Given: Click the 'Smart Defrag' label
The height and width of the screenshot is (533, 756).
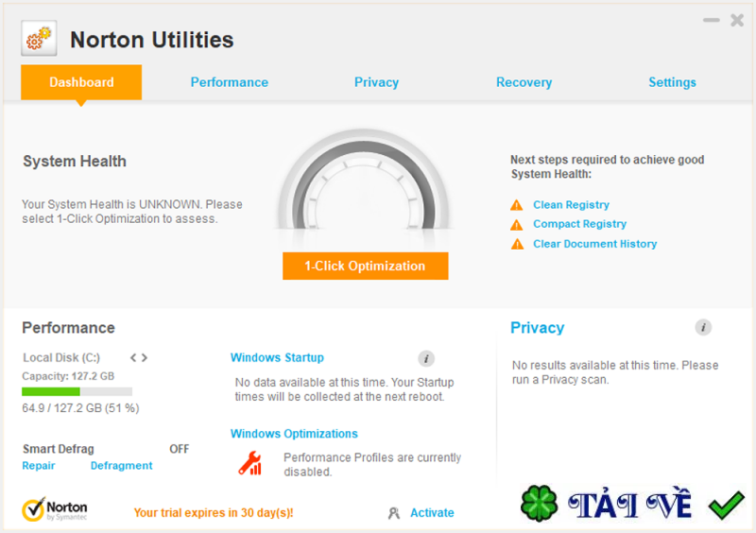Looking at the screenshot, I should pyautogui.click(x=59, y=449).
